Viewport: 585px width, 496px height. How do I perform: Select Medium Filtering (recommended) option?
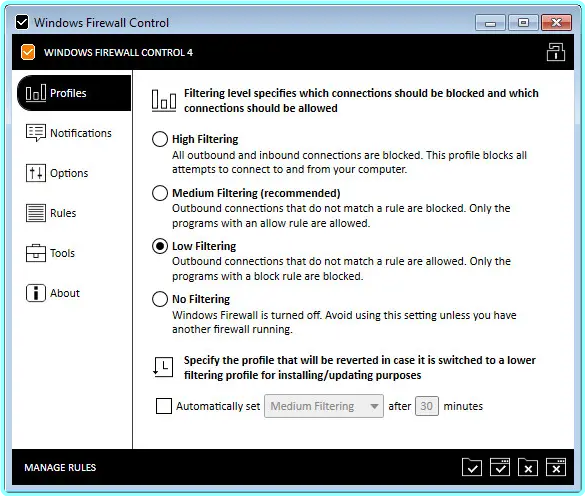[160, 193]
